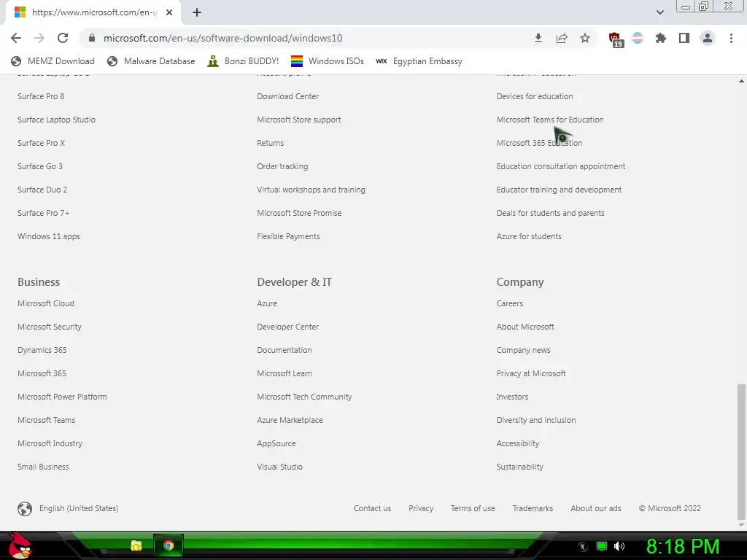Viewport: 747px width, 560px height.
Task: Click the address bar URL field
Action: [305, 38]
